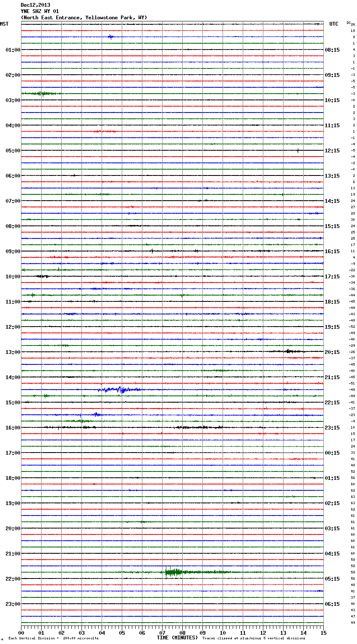Click the "Each Vertical Division = 200.00 microvolts" note

click(53, 639)
